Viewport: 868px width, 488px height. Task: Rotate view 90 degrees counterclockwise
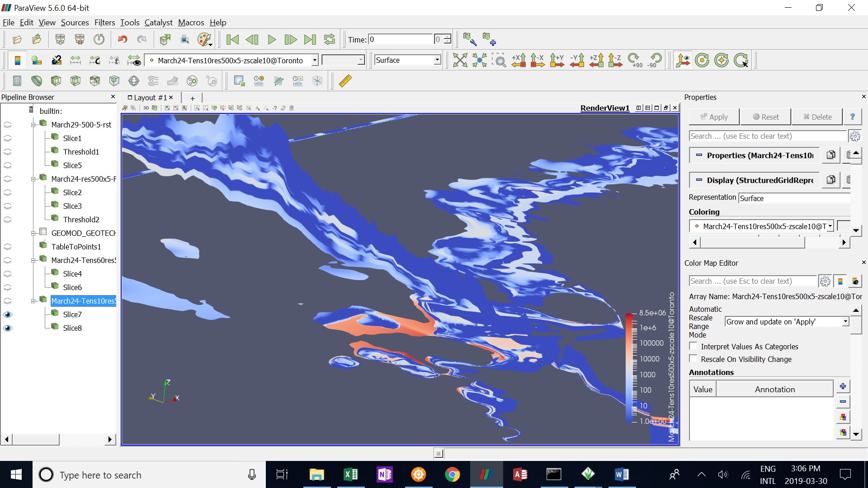click(654, 60)
